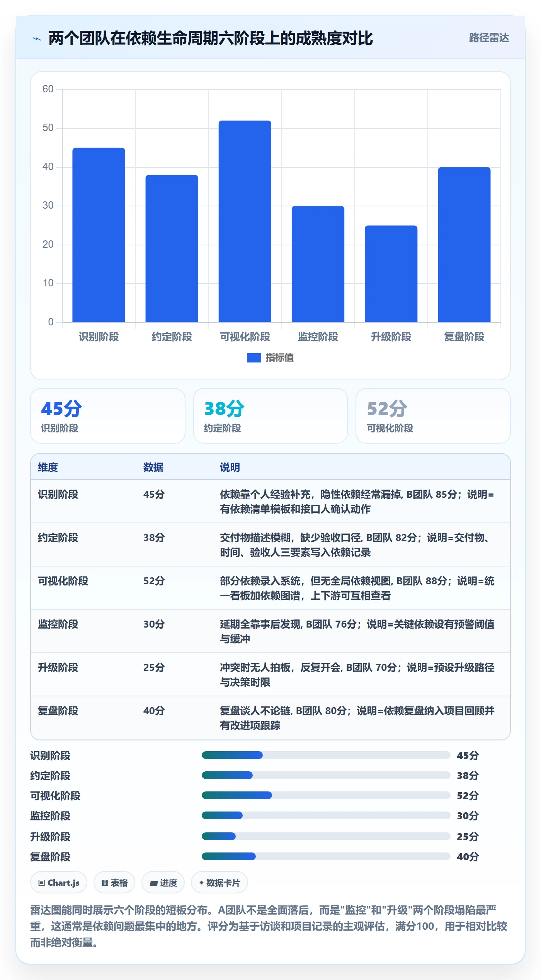The width and height of the screenshot is (541, 980).
Task: Click the 说明 column header
Action: click(x=230, y=467)
